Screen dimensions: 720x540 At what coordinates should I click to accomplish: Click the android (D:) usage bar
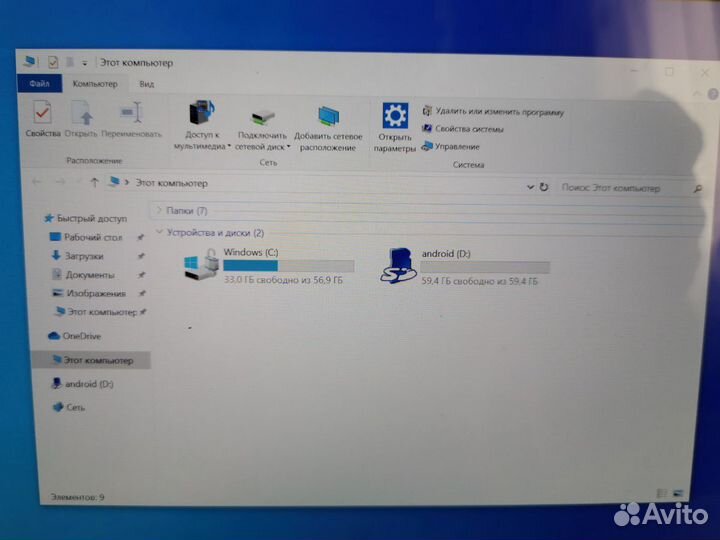485,267
